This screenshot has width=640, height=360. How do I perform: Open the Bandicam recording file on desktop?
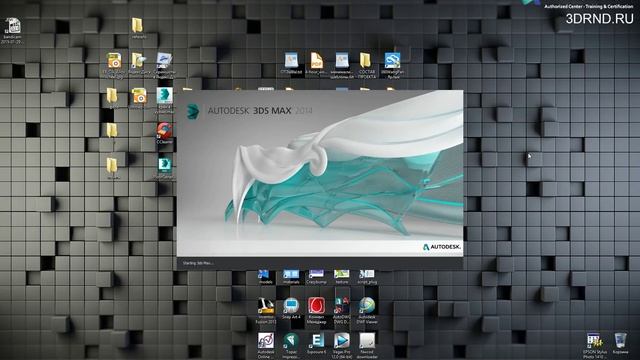12,29
